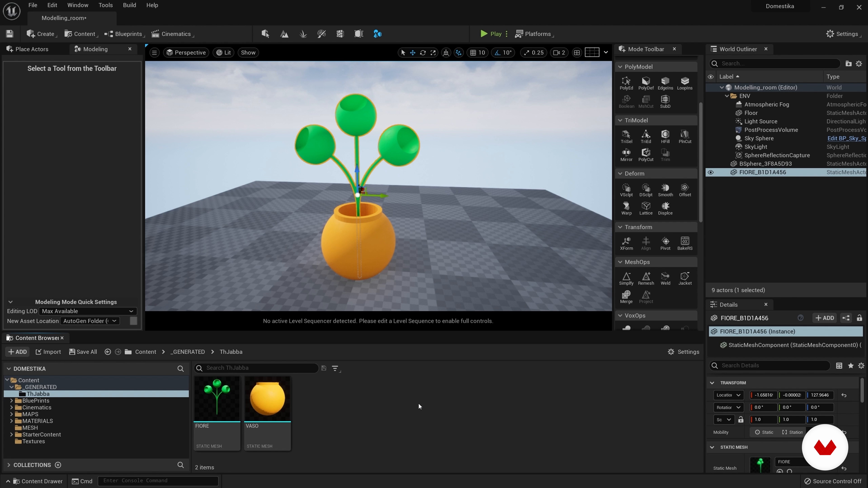Open the Location type dropdown

(728, 395)
